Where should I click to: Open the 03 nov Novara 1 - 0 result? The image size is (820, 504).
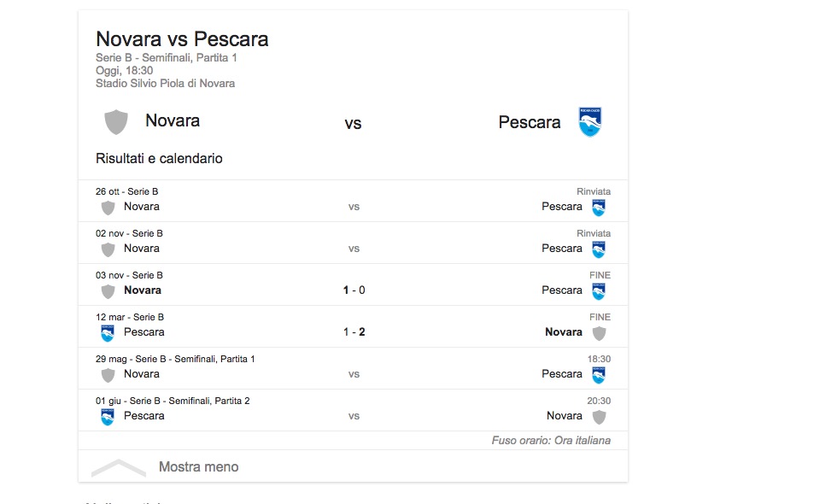tap(354, 290)
